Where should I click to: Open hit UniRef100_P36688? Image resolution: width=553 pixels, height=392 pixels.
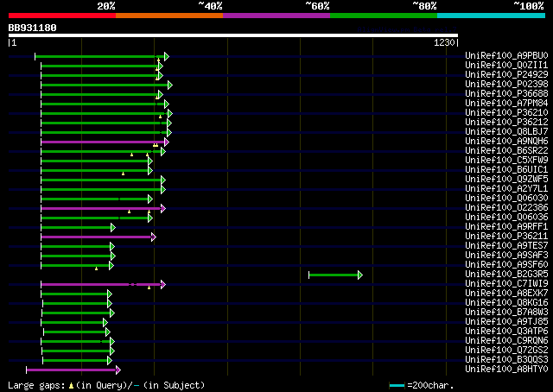tap(506, 94)
